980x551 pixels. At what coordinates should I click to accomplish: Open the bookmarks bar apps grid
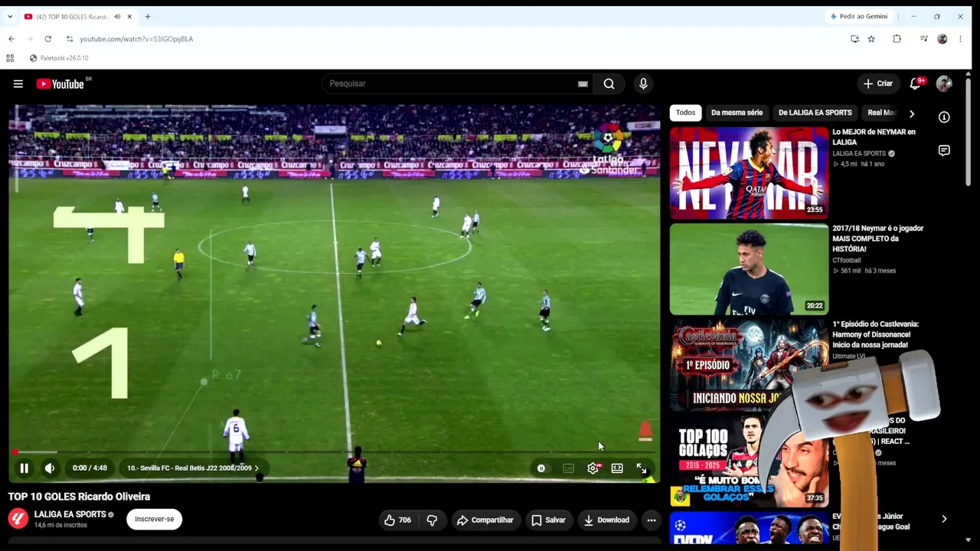coord(10,58)
